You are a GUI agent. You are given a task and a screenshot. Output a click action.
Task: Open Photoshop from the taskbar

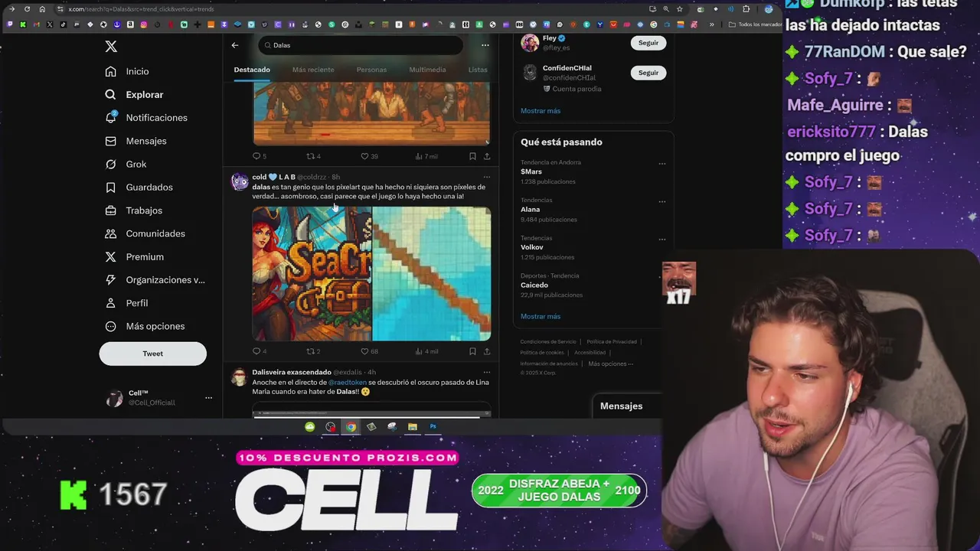pyautogui.click(x=433, y=427)
